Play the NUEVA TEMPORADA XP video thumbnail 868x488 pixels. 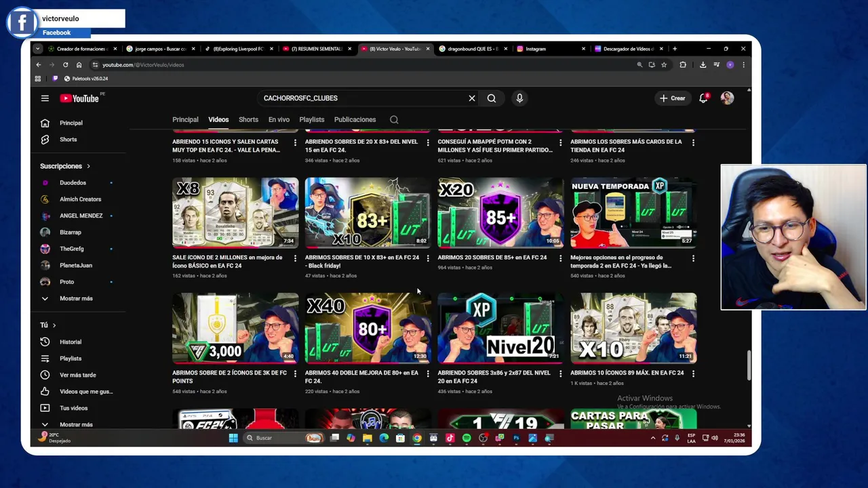click(633, 213)
